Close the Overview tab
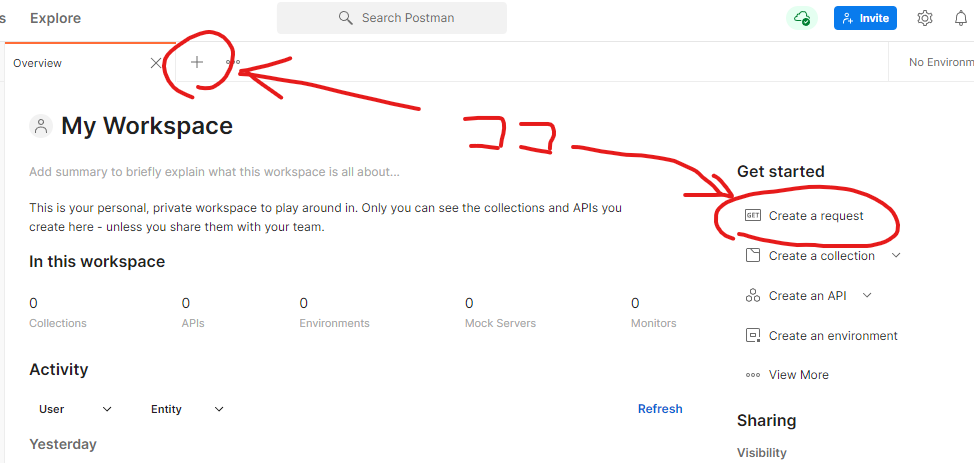The height and width of the screenshot is (463, 974). click(156, 63)
